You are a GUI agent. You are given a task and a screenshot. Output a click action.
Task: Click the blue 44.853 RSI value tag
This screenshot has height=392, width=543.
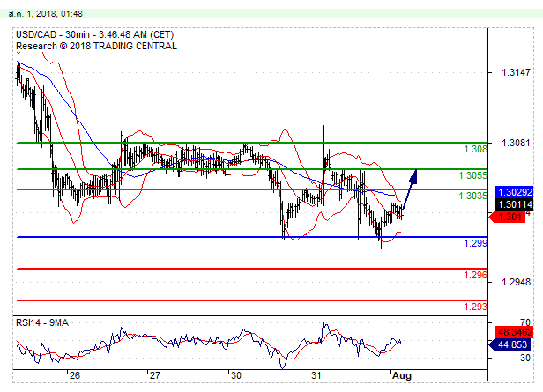[x=510, y=344]
